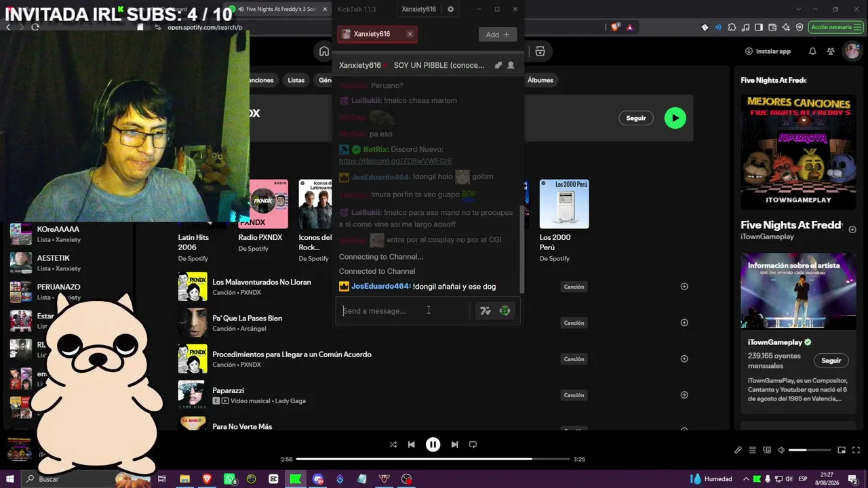Screen dimensions: 868x488
Task: Enter Spotify full screen mode
Action: point(856,450)
